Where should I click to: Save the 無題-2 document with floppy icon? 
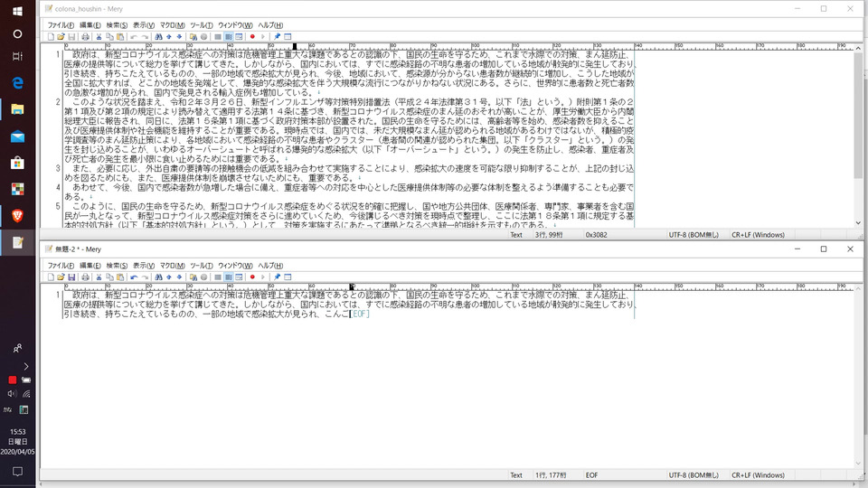[71, 277]
